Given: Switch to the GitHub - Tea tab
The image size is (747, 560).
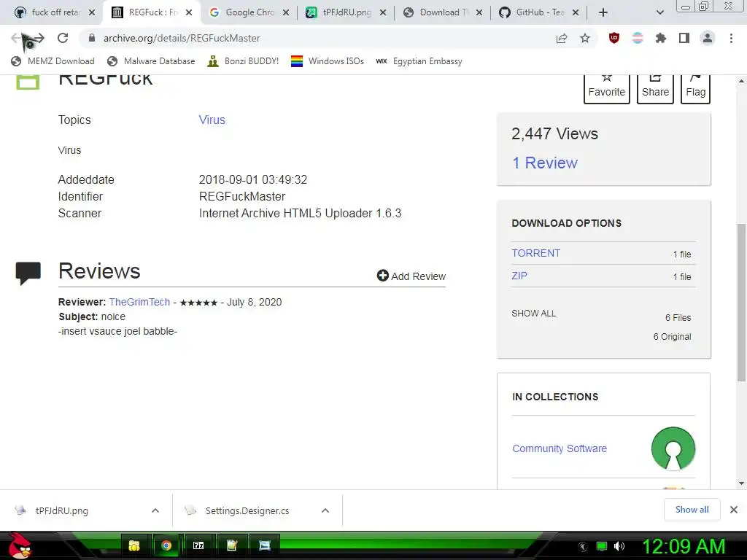Looking at the screenshot, I should 540,12.
